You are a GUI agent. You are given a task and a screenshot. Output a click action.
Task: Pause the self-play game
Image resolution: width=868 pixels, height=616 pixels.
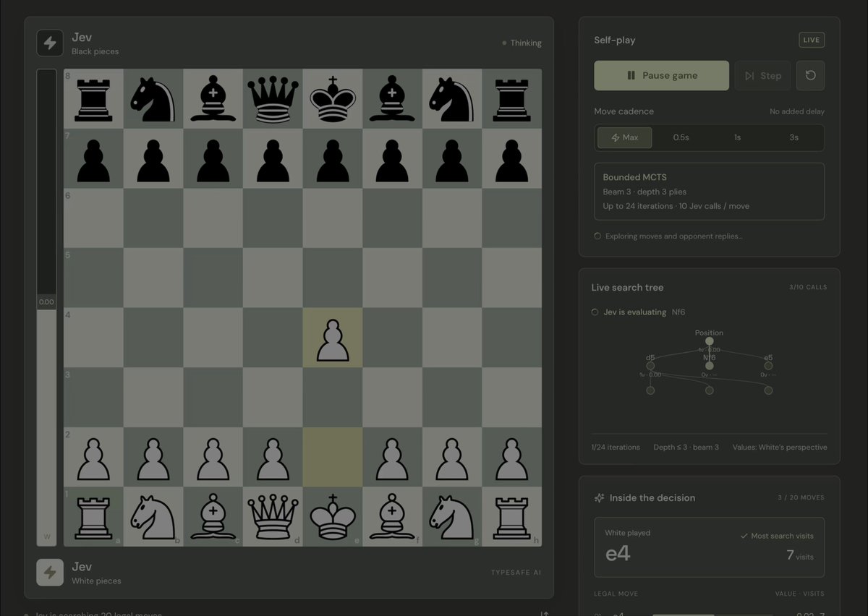(662, 75)
